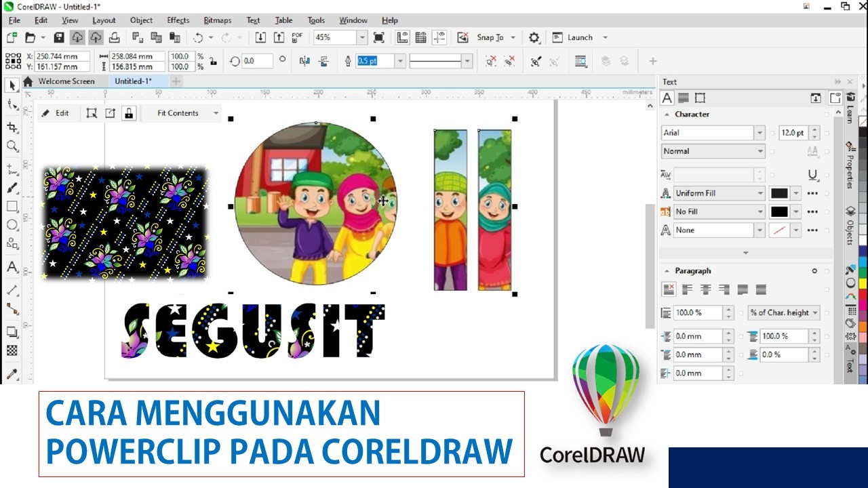Image resolution: width=868 pixels, height=488 pixels.
Task: Toggle Show guidelines button
Action: click(440, 37)
